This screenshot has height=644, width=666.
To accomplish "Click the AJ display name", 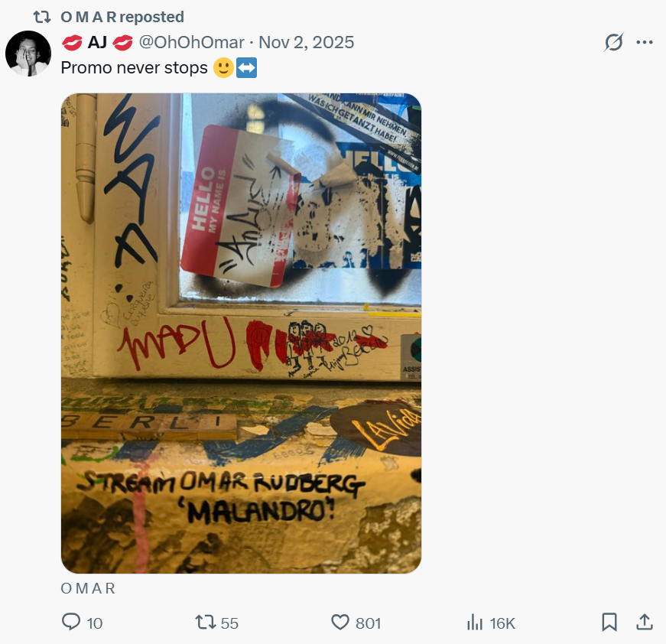I will tap(97, 42).
